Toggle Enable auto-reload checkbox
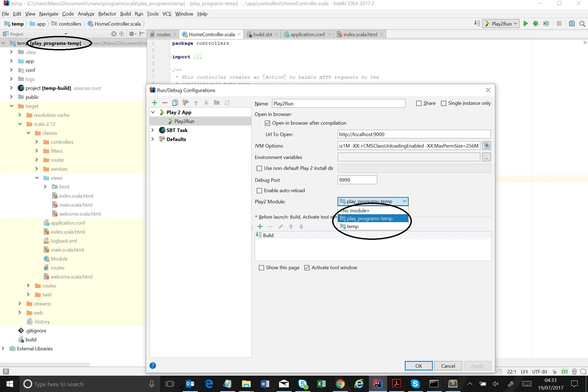The width and height of the screenshot is (588, 392). pos(259,190)
